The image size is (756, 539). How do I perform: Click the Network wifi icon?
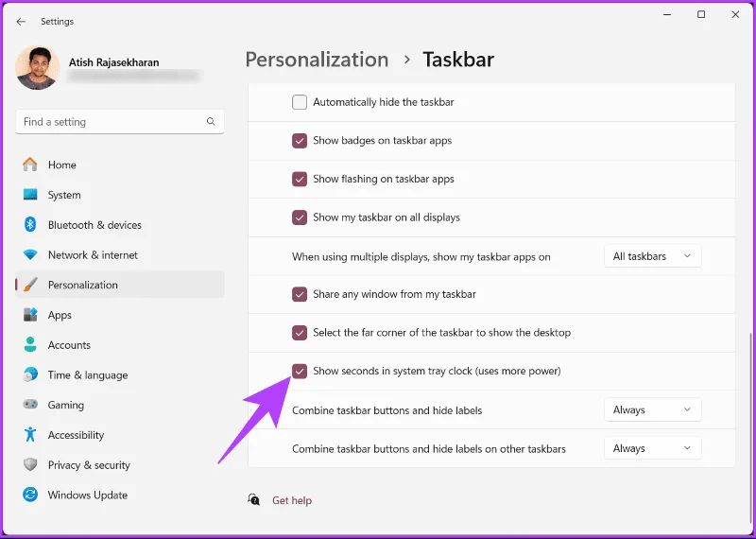point(30,254)
